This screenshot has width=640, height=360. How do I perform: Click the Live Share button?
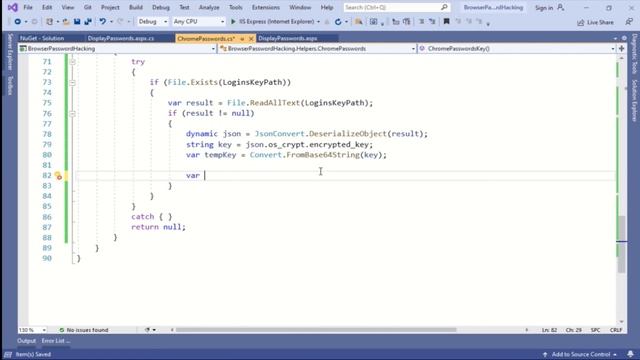[x=595, y=22]
